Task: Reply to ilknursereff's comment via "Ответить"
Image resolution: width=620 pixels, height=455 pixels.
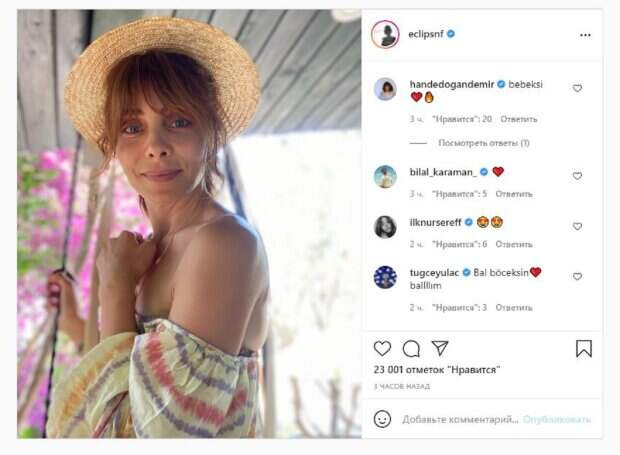Action: (513, 244)
